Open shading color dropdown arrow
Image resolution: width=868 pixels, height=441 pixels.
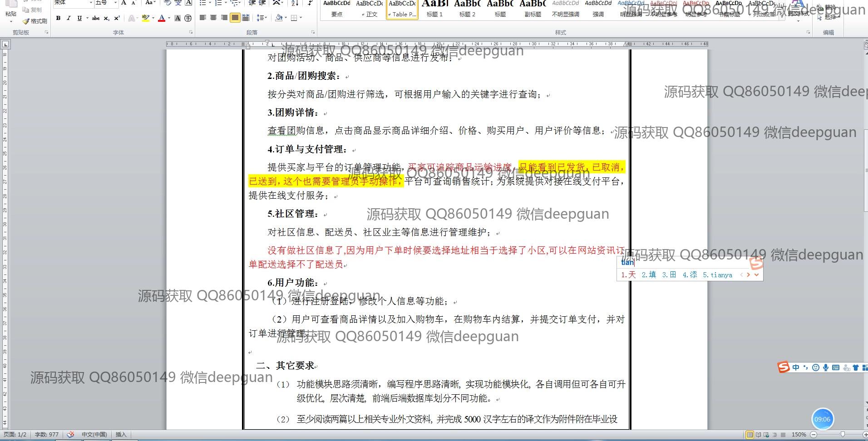286,18
